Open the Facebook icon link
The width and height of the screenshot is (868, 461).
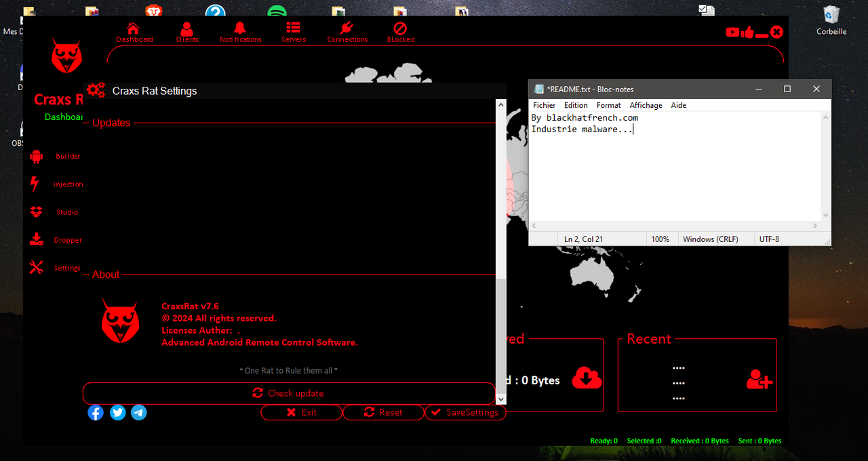pyautogui.click(x=96, y=412)
